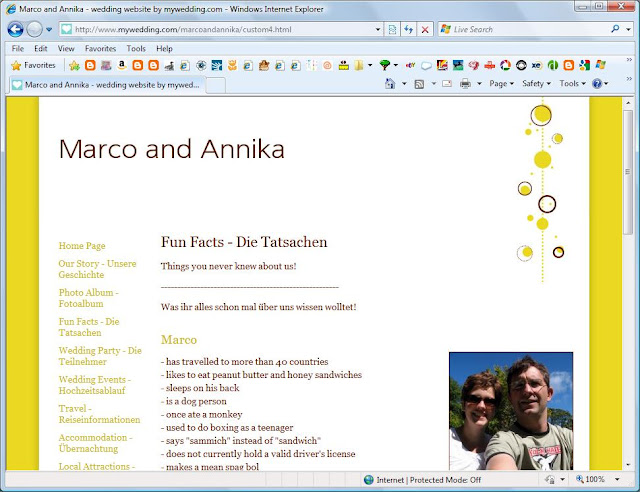Open the yellow folder bookmark in favorites bar

pos(359,65)
